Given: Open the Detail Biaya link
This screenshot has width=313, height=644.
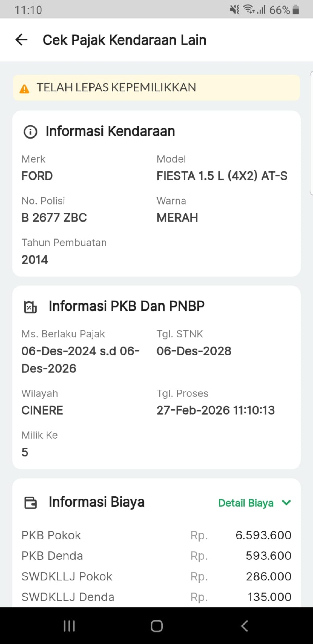Looking at the screenshot, I should tap(246, 503).
